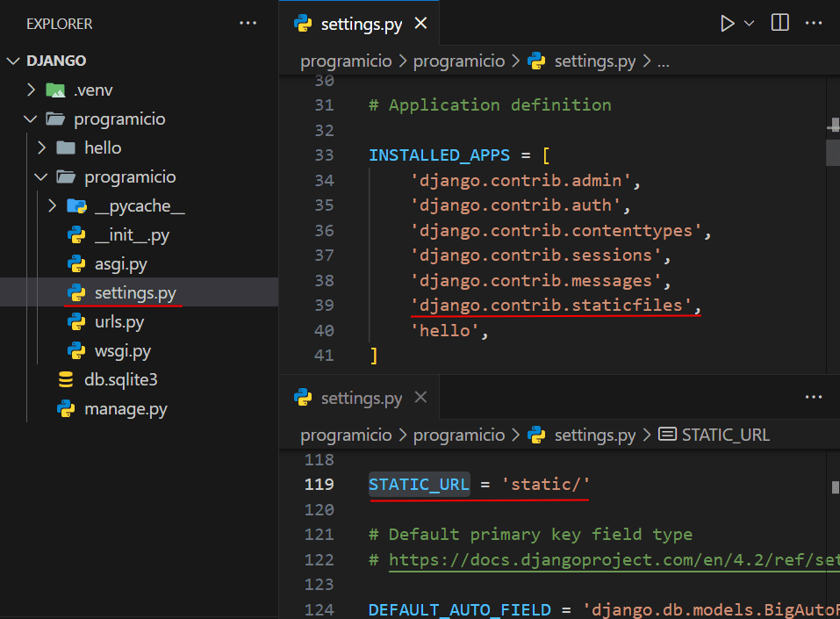840x619 pixels.
Task: Click first programicio in top breadcrumb
Action: coord(346,61)
